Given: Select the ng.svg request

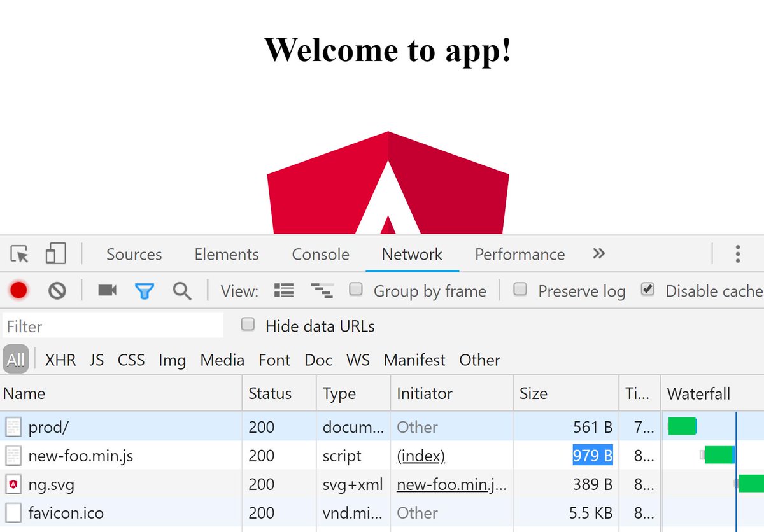Looking at the screenshot, I should (382, 485).
